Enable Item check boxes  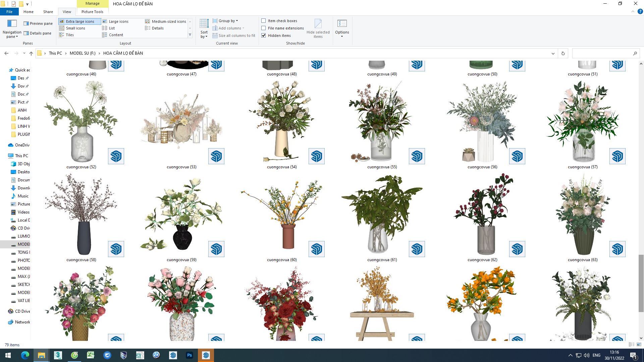pos(264,21)
